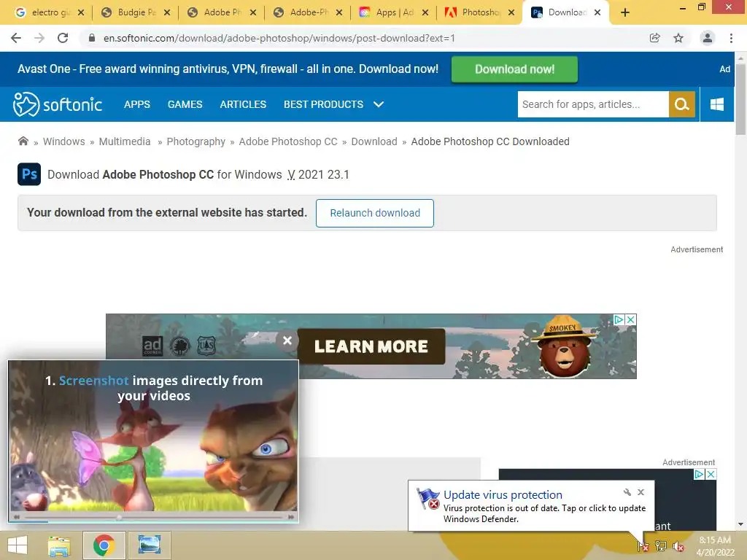Click the orange search magnifier button
The width and height of the screenshot is (747, 560).
coord(682,104)
